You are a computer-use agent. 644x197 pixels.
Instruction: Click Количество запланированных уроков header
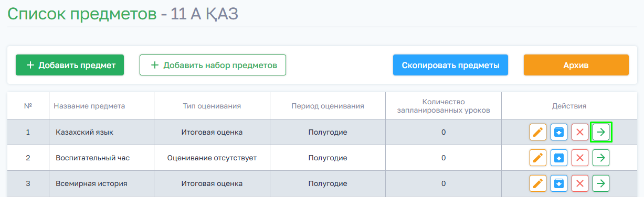[x=444, y=106]
